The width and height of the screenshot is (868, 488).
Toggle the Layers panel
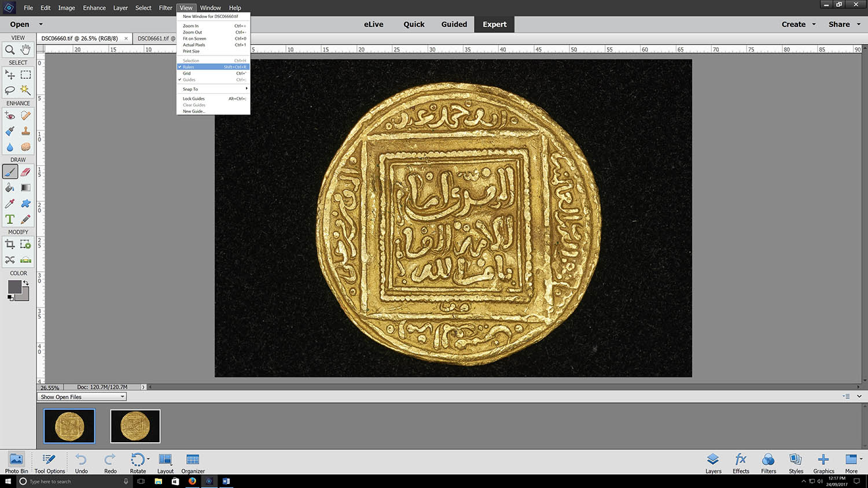713,463
